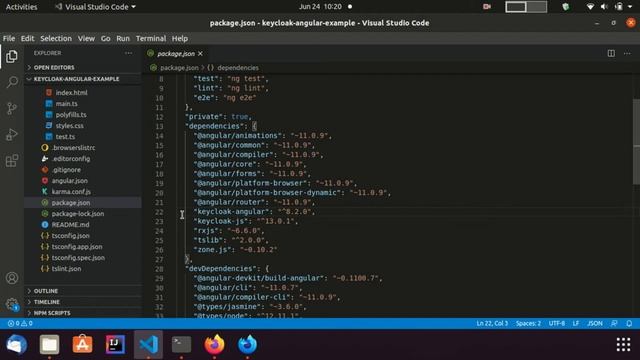Open the File menu
Viewport: 640px width, 360px height.
pyautogui.click(x=9, y=38)
